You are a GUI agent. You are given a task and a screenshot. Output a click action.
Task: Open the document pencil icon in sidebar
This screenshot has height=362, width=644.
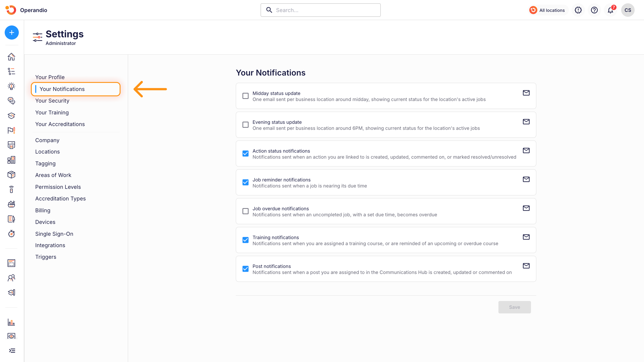11,219
